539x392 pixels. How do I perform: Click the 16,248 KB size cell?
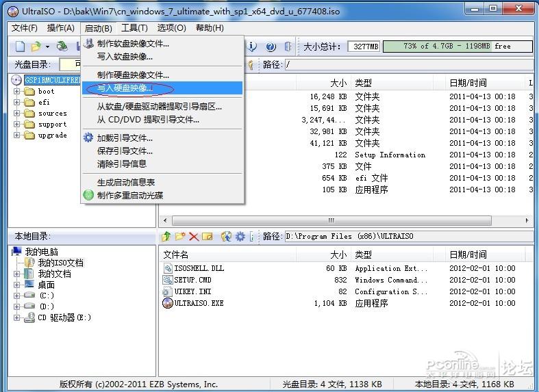point(328,96)
